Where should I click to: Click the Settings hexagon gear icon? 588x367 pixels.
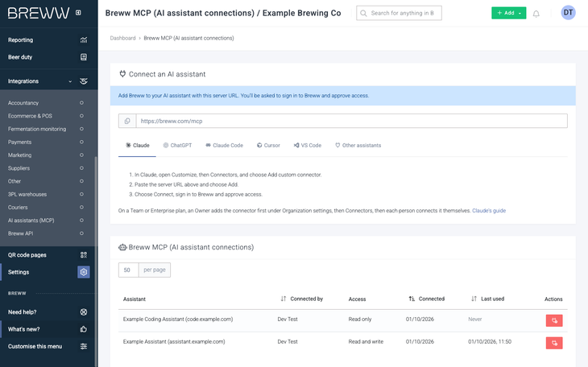coord(84,272)
